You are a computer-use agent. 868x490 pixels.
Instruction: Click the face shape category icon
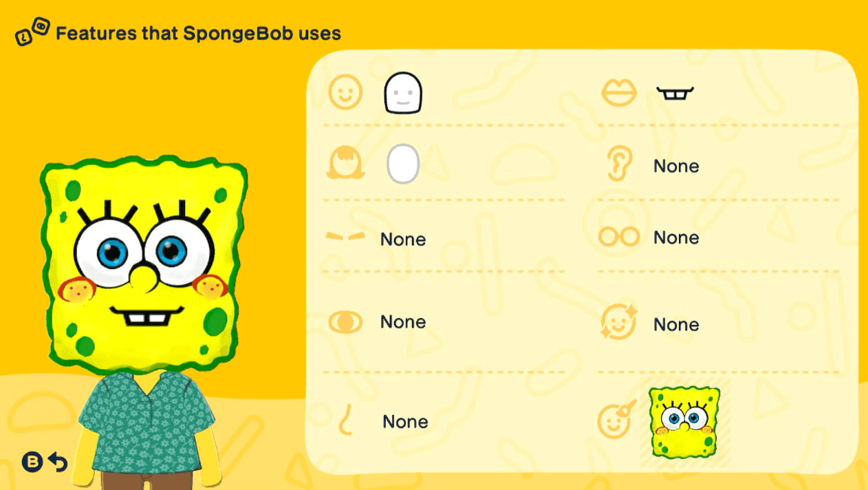345,93
